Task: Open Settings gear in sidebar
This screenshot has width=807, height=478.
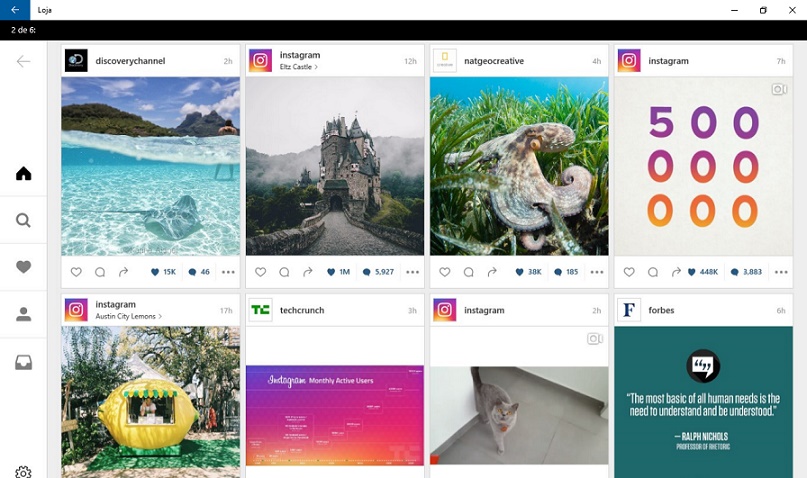Action: click(23, 471)
